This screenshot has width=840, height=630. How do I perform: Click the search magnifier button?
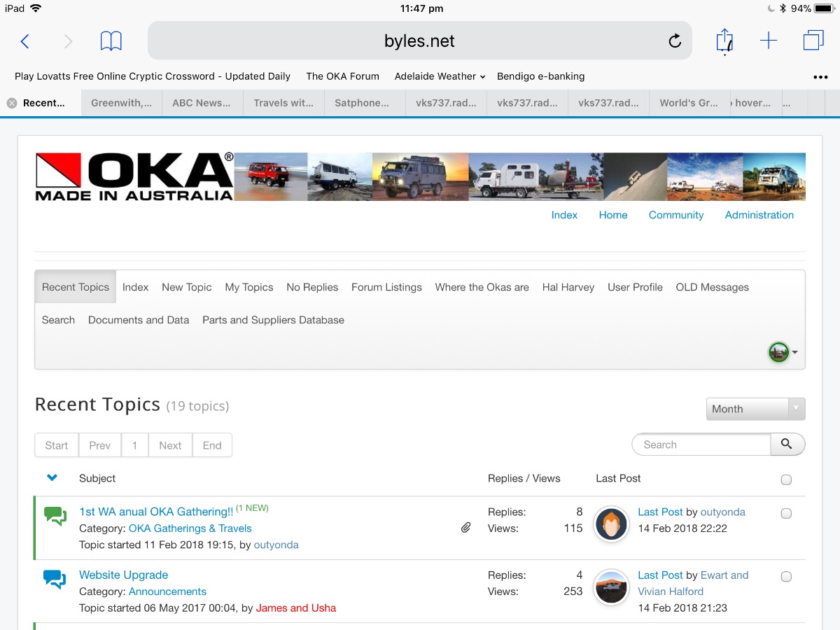tap(787, 444)
